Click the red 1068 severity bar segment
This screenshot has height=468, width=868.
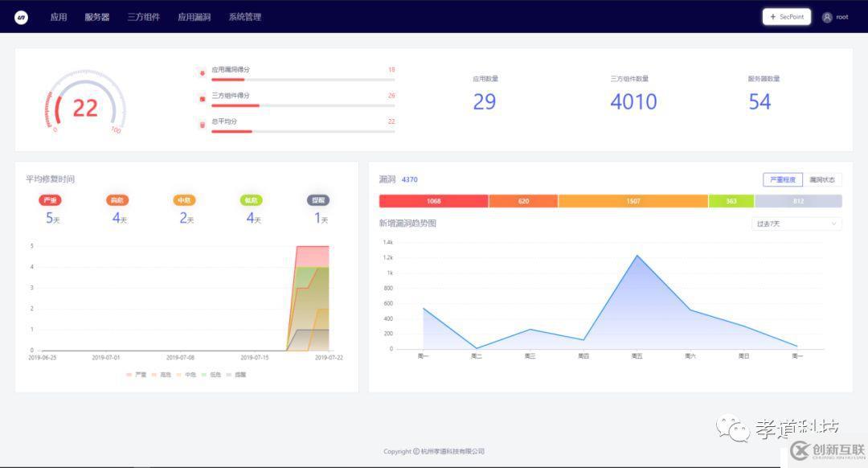[433, 201]
